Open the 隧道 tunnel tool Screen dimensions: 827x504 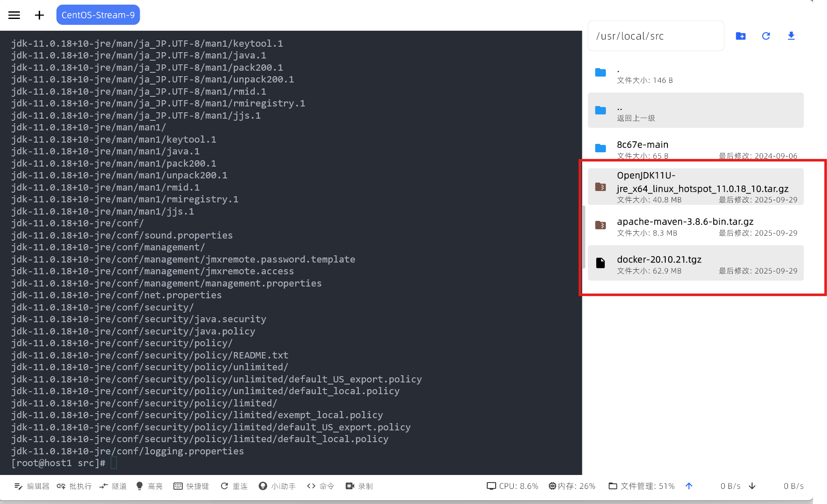tap(113, 486)
